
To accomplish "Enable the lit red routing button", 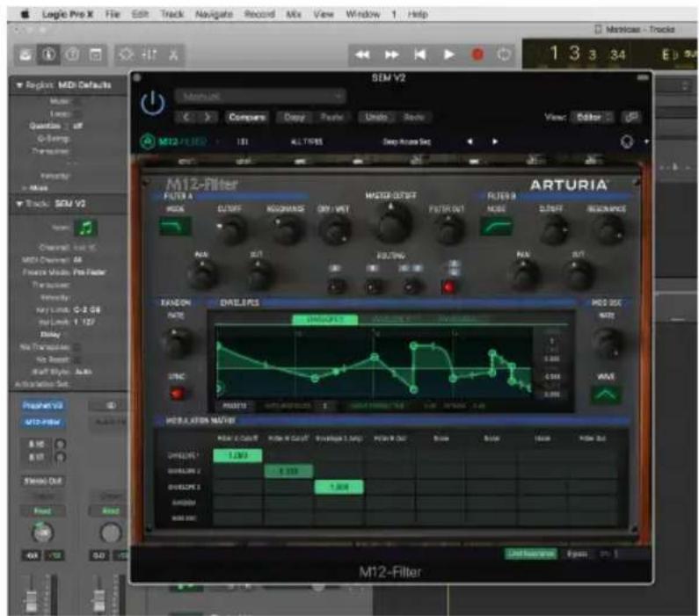I will click(x=449, y=287).
